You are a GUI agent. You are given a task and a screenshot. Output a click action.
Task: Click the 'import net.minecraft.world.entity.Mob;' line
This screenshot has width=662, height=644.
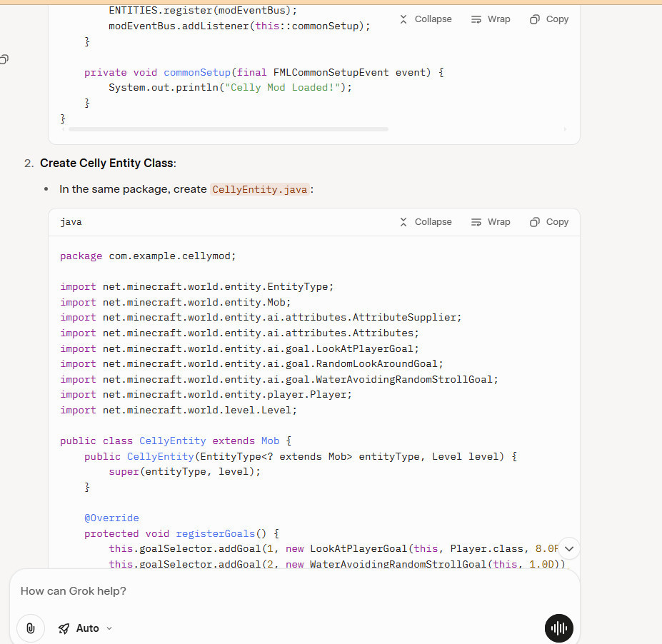(175, 302)
